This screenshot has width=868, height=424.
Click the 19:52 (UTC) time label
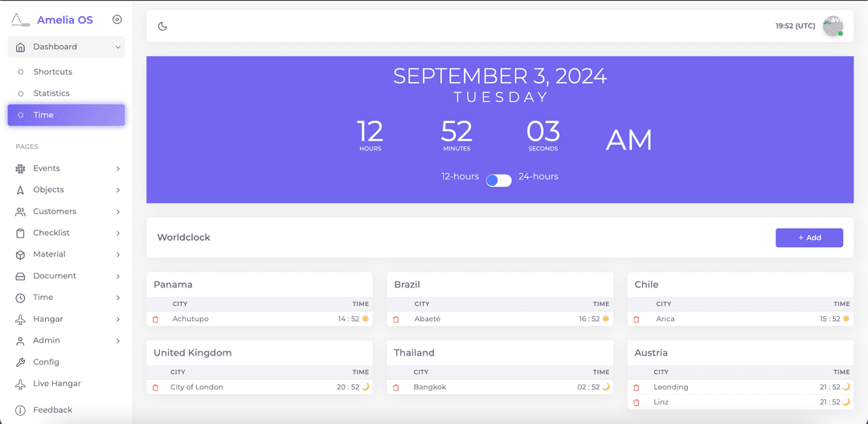796,26
